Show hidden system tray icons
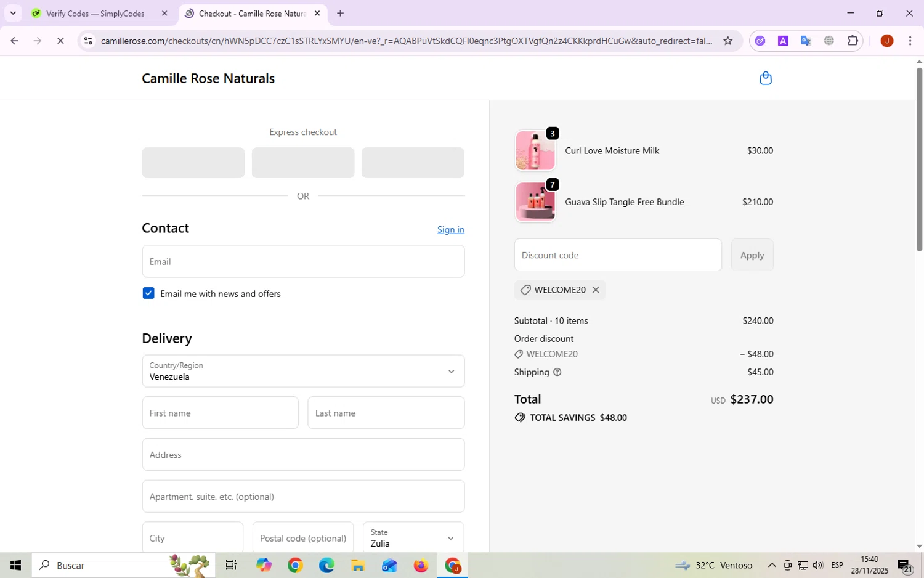Image resolution: width=924 pixels, height=578 pixels. coord(771,565)
